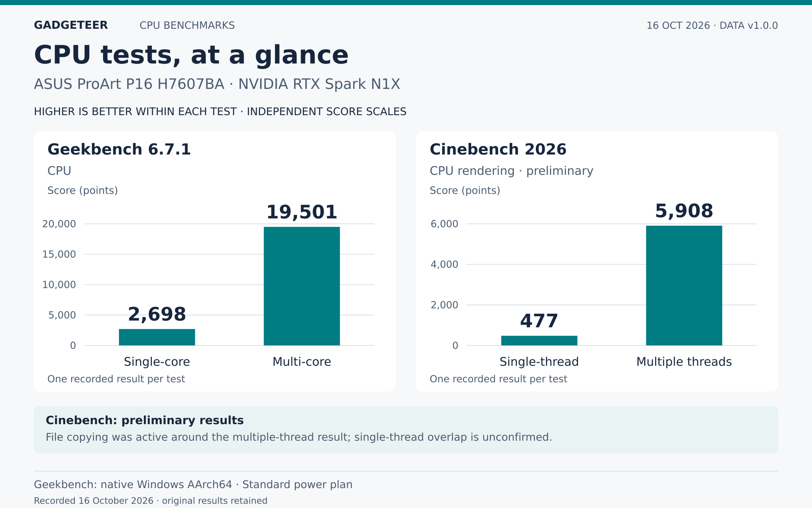Viewport: 812px width, 508px height.
Task: Select the 'CPU rendering · preliminary' subtitle
Action: (511, 171)
